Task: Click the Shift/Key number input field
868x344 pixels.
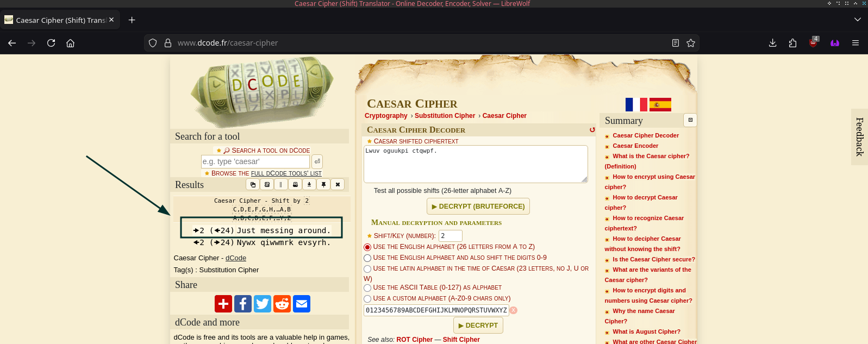Action: [450, 236]
